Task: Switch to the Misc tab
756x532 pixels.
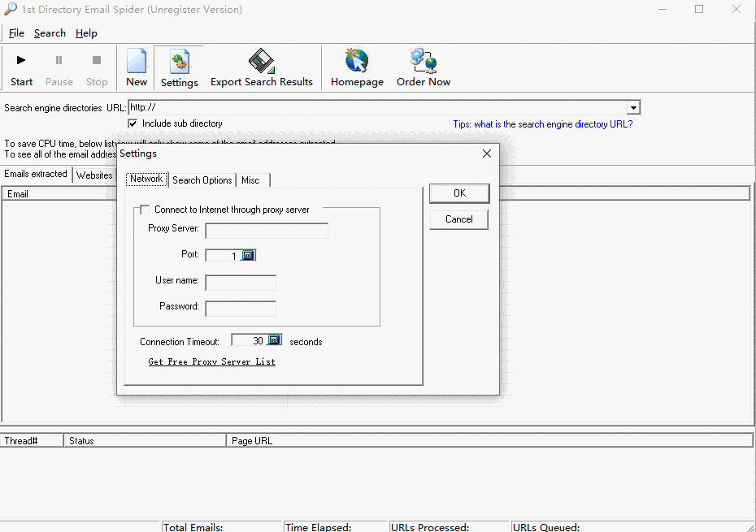Action: point(250,180)
